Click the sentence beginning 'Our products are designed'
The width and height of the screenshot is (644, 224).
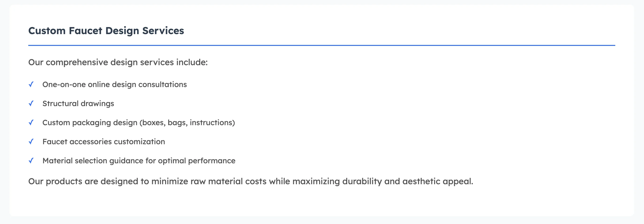[x=250, y=181]
